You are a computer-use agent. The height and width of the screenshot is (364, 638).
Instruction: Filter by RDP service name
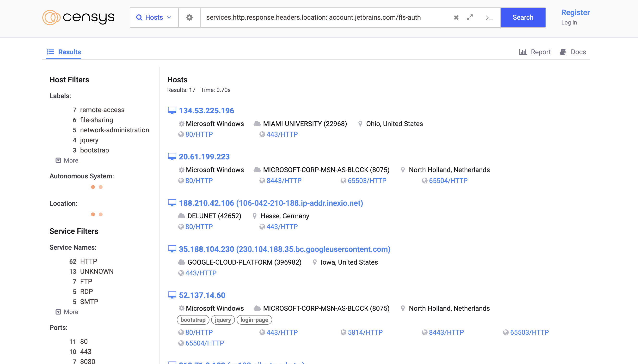coord(86,292)
